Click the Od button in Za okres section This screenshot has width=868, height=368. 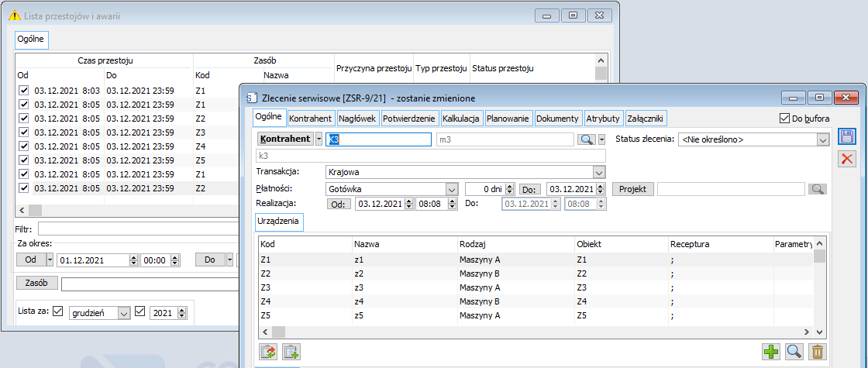click(30, 260)
